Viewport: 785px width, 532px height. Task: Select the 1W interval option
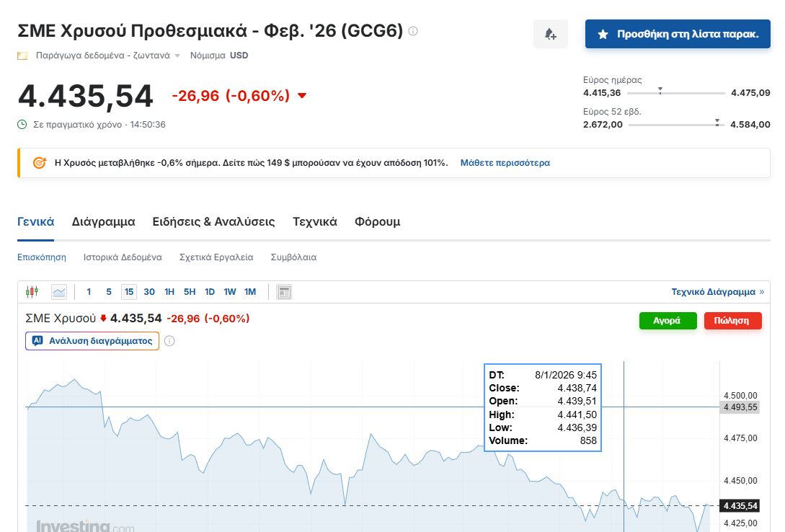pos(230,292)
